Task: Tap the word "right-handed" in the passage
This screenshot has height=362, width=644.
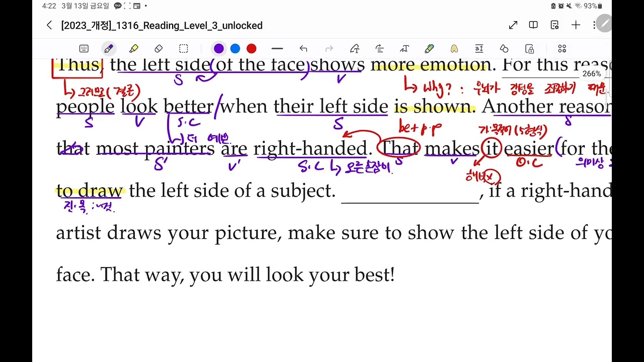Action: [x=310, y=149]
